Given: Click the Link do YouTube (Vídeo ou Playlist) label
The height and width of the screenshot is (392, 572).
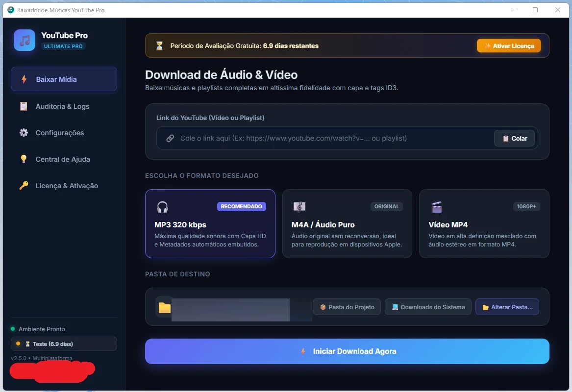Looking at the screenshot, I should click(x=210, y=118).
